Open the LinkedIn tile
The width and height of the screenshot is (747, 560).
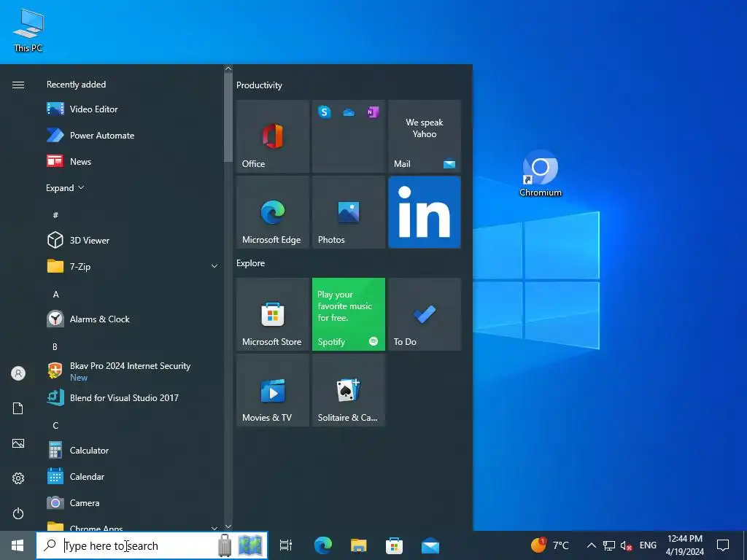click(425, 212)
